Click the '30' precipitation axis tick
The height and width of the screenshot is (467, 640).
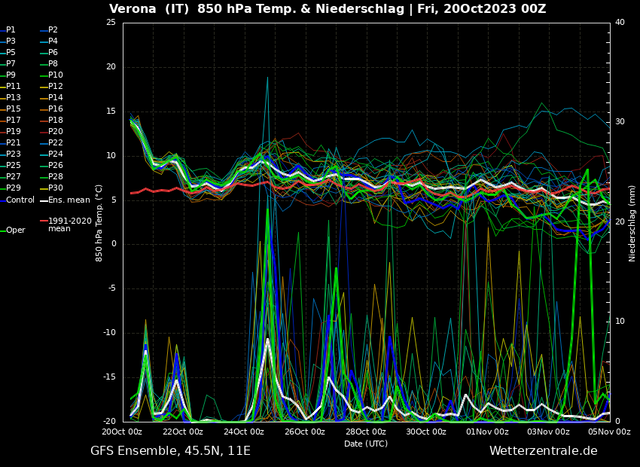click(620, 122)
